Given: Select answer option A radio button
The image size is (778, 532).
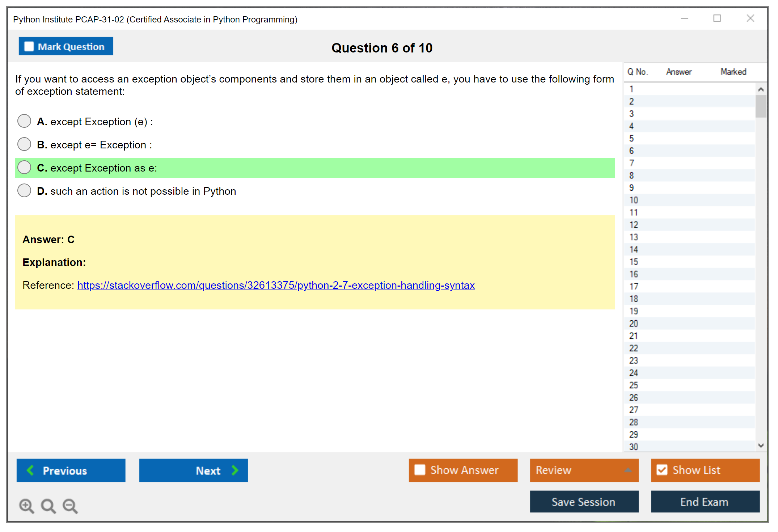Looking at the screenshot, I should pos(24,121).
